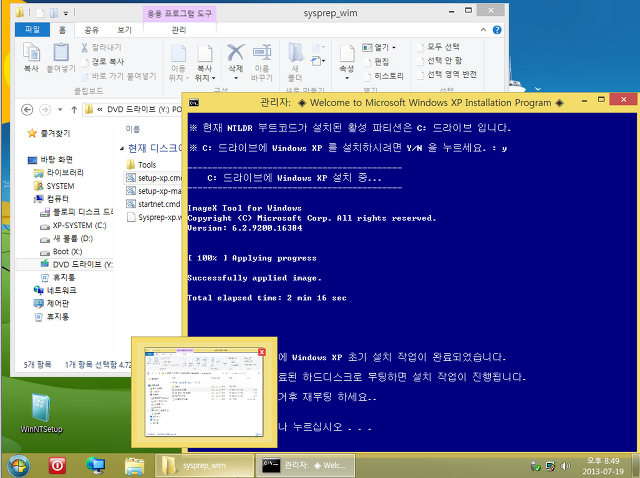This screenshot has height=478, width=640.
Task: Click the Copy (복사) ribbon icon
Action: [31, 58]
